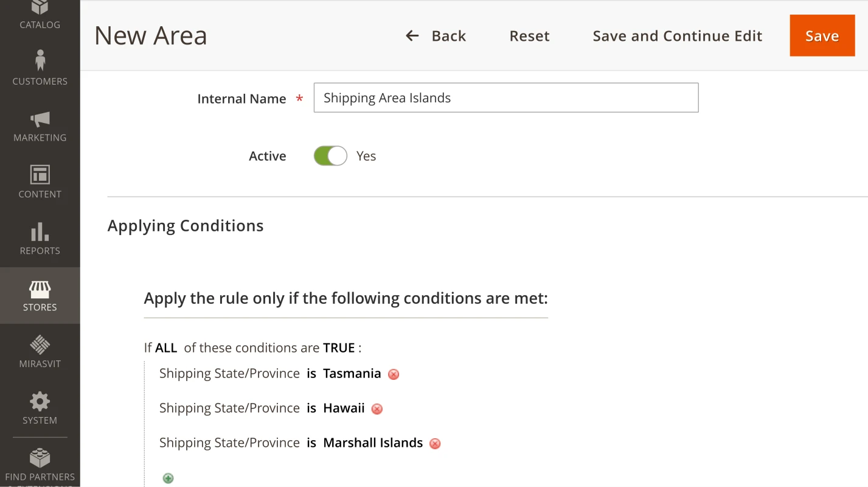Image resolution: width=868 pixels, height=487 pixels.
Task: Toggle the Active switch off
Action: [x=330, y=156]
